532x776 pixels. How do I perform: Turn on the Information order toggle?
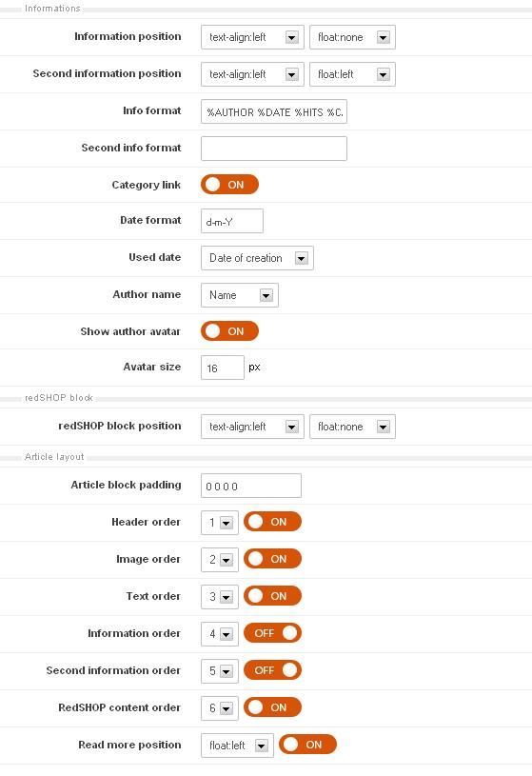[273, 633]
